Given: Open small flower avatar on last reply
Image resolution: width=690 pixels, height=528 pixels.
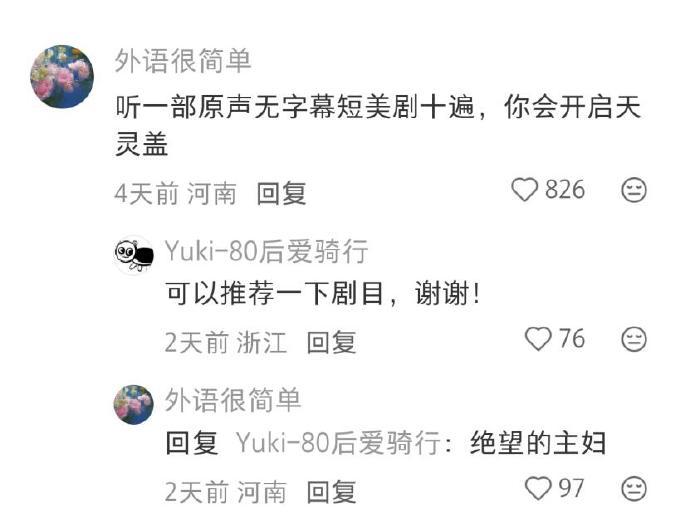Looking at the screenshot, I should [134, 404].
